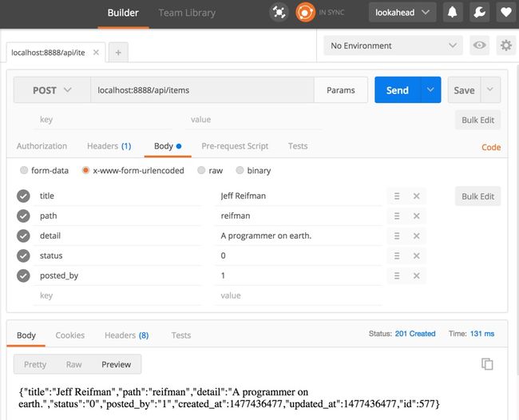Open the No Environment dropdown
519x420 pixels.
[x=393, y=46]
